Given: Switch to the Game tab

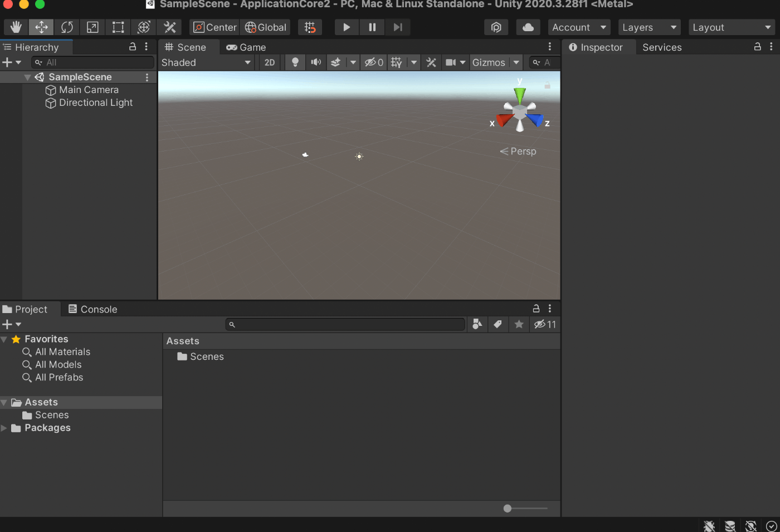Looking at the screenshot, I should (246, 47).
